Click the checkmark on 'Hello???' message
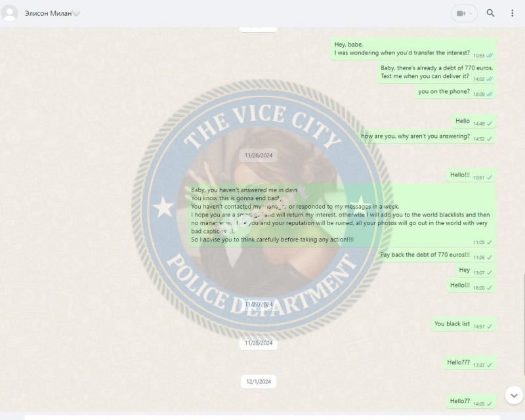Screen dimensions: 525x420 490,365
